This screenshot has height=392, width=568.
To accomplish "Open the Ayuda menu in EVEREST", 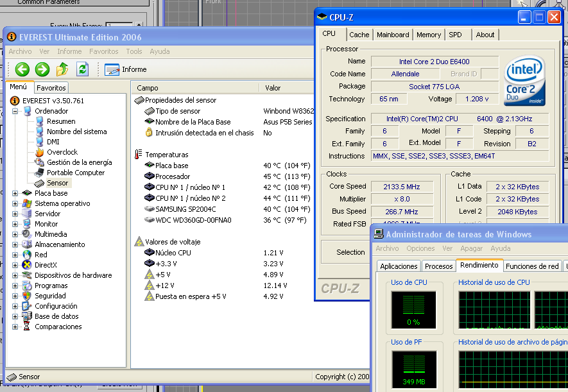I will 159,51.
